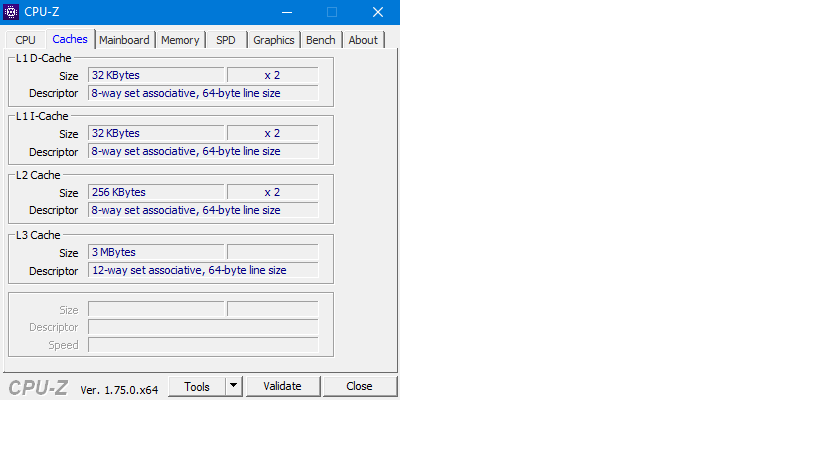
Task: Click the L1 D-Cache descriptor field
Action: click(x=203, y=93)
